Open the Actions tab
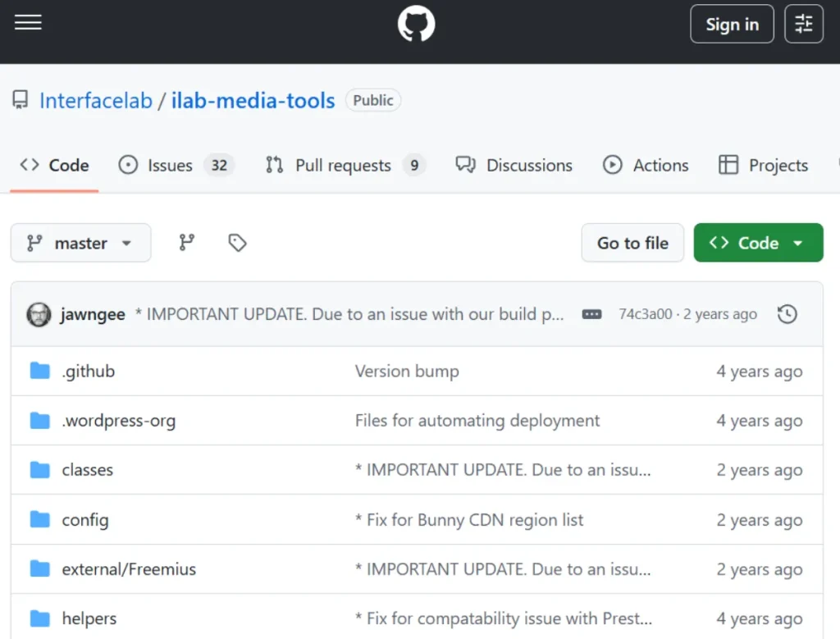The width and height of the screenshot is (840, 639). [x=645, y=165]
